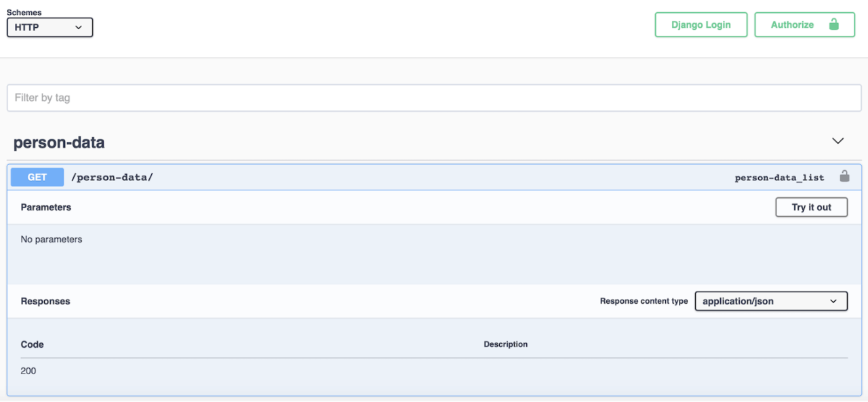Screen dimensions: 868x402
Task: Click the dropdown arrow on the Schemes selector
Action: coord(79,27)
